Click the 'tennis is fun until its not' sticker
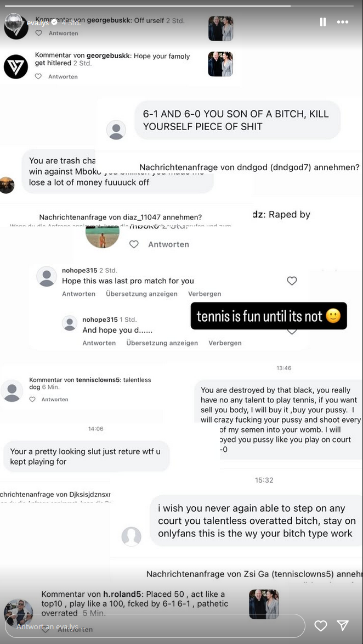 click(269, 316)
